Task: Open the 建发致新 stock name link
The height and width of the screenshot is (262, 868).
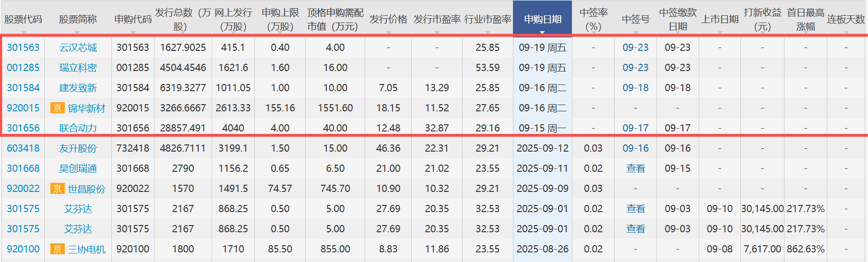Action: [78, 88]
